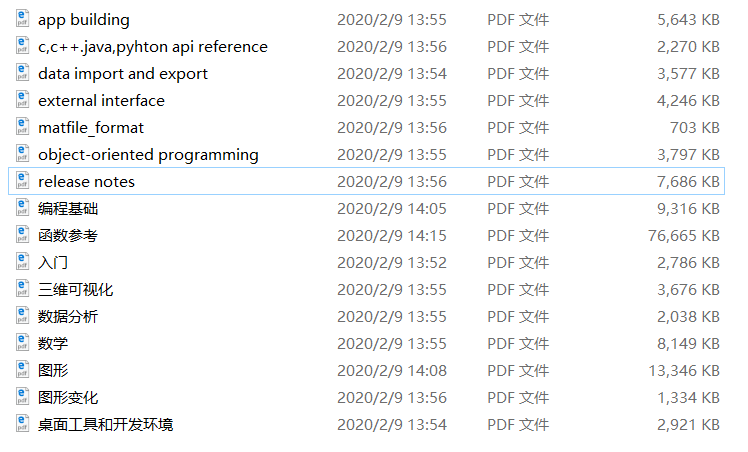The width and height of the screenshot is (748, 452).
Task: Click the 76,665 KB size entry
Action: click(x=684, y=235)
